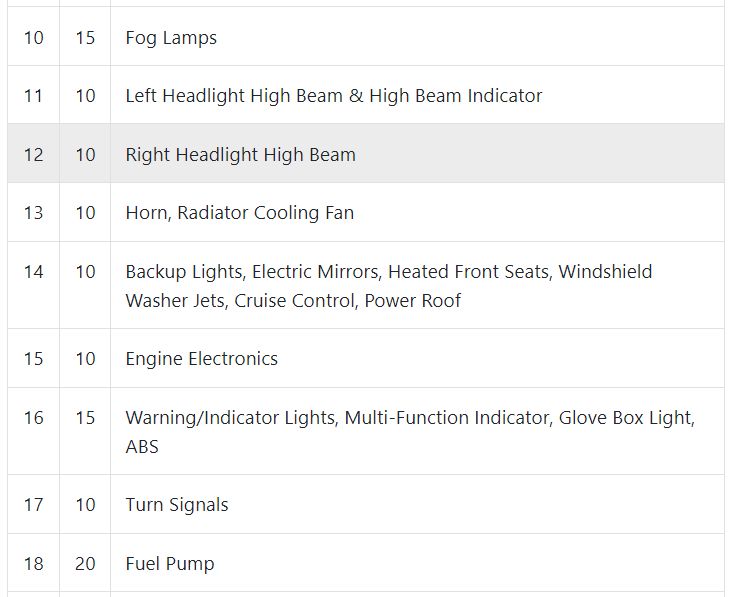Click fuse number 10 cell
This screenshot has height=597, width=729.
(33, 36)
